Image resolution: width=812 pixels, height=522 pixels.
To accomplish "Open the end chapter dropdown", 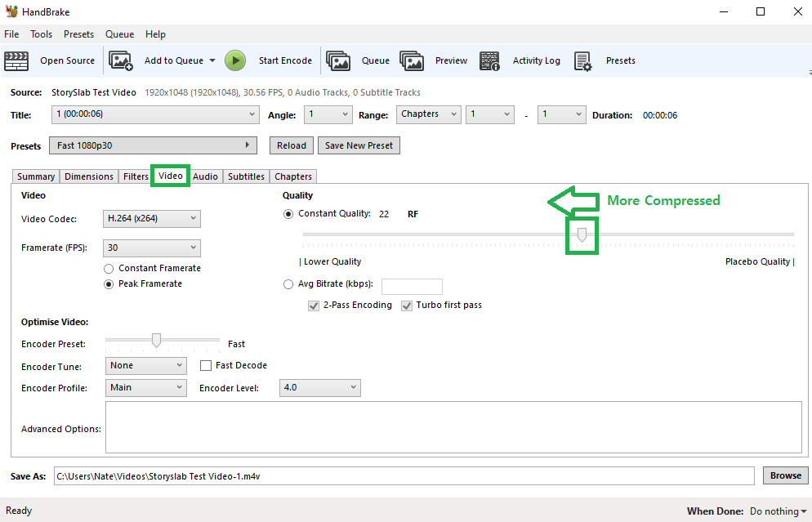I will (561, 114).
